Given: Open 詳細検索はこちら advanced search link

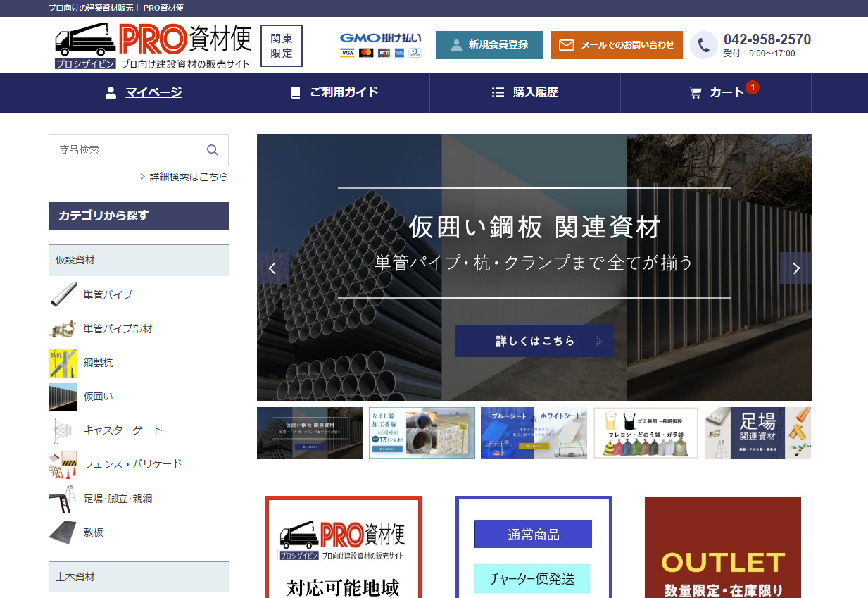Looking at the screenshot, I should pyautogui.click(x=188, y=177).
